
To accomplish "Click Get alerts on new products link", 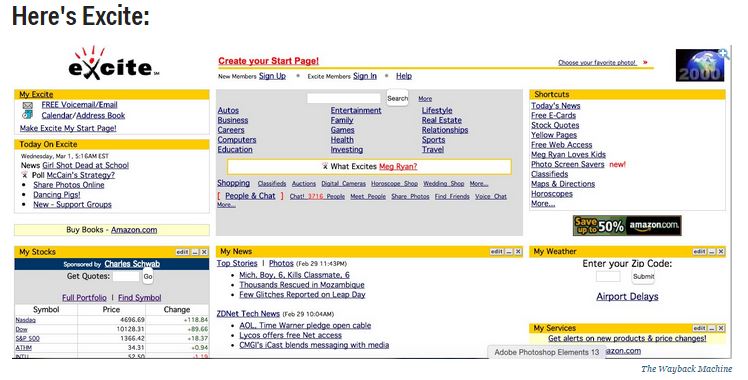I will point(627,339).
